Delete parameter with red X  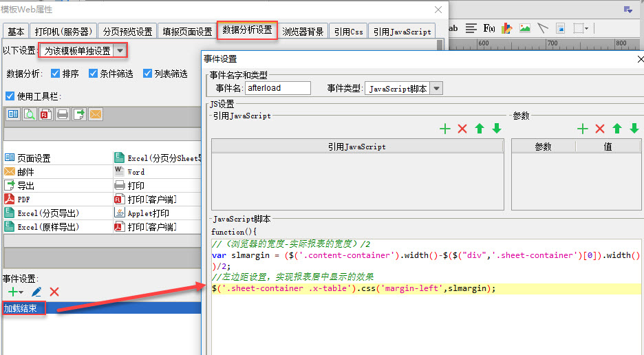click(x=600, y=129)
